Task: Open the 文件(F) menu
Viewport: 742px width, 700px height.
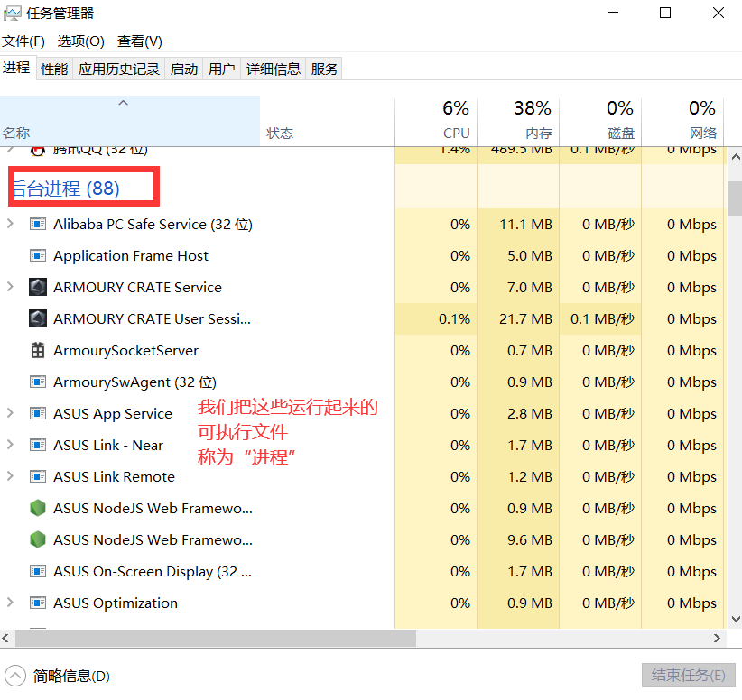Action: [23, 41]
